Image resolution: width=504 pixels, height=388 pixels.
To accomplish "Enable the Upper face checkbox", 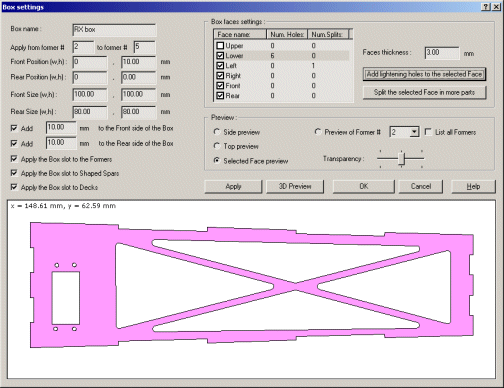I will tap(220, 45).
